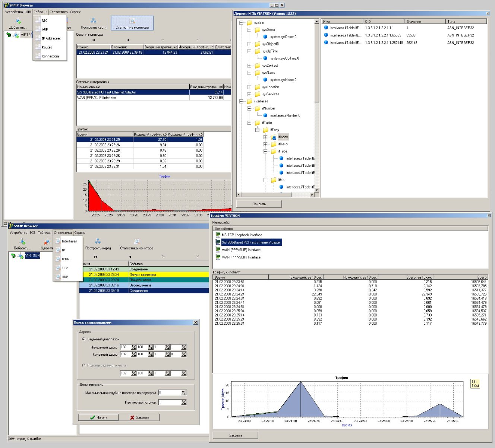Click the Удалить device icon

[47, 241]
